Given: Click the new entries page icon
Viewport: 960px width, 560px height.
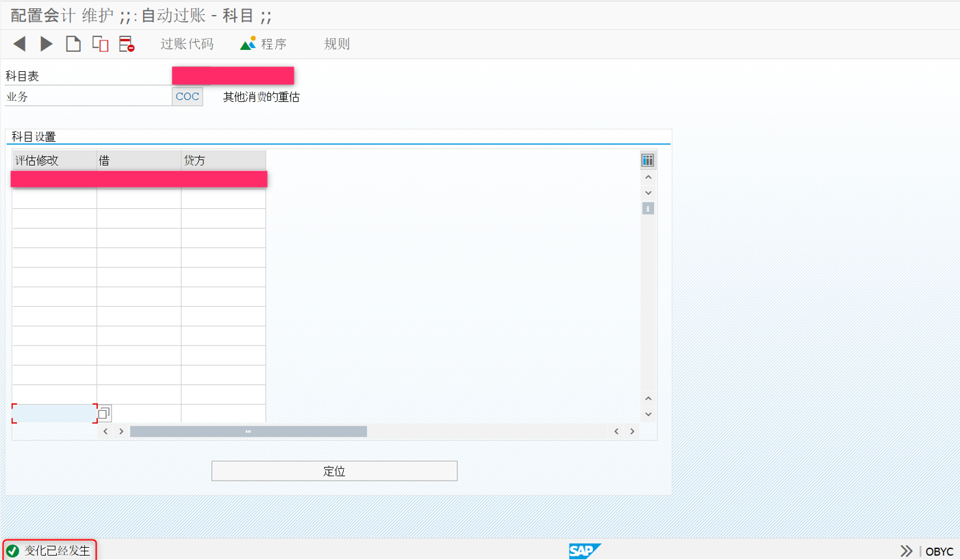Looking at the screenshot, I should pyautogui.click(x=73, y=43).
